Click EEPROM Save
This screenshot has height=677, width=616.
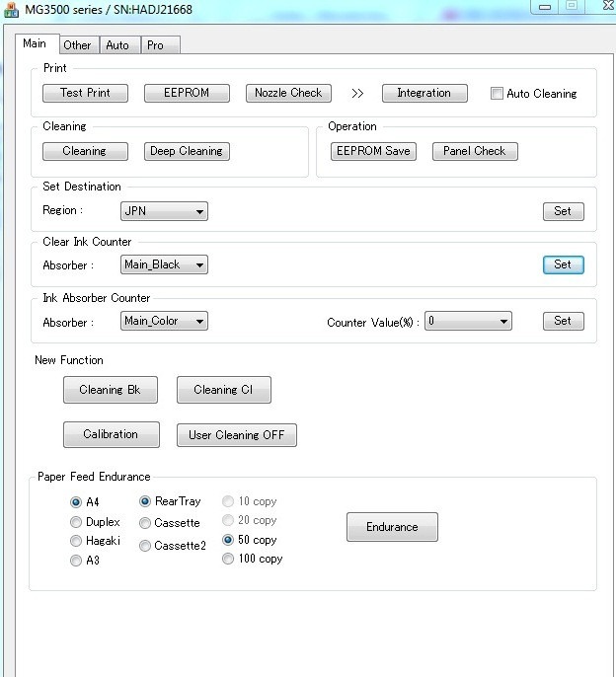[x=373, y=151]
